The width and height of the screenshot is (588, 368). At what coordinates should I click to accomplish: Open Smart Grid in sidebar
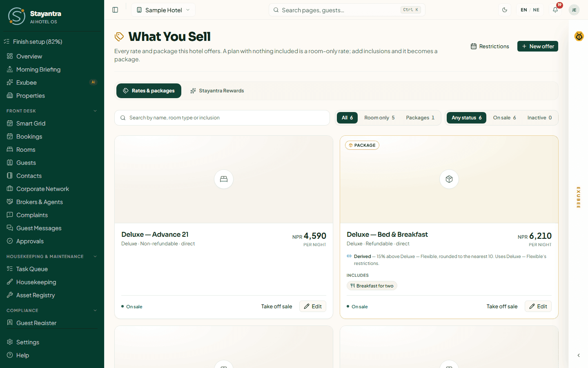52,123
